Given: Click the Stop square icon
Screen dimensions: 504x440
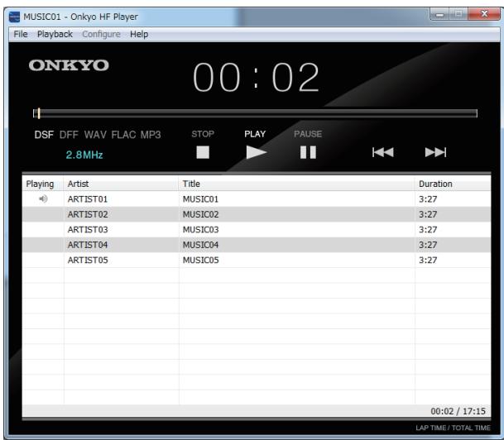Looking at the screenshot, I should [203, 152].
